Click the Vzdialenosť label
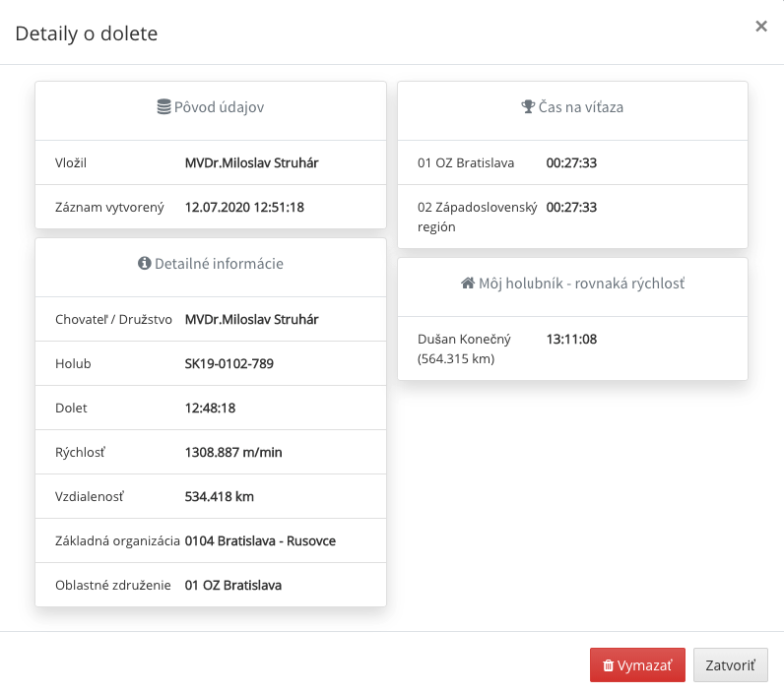 tap(90, 497)
